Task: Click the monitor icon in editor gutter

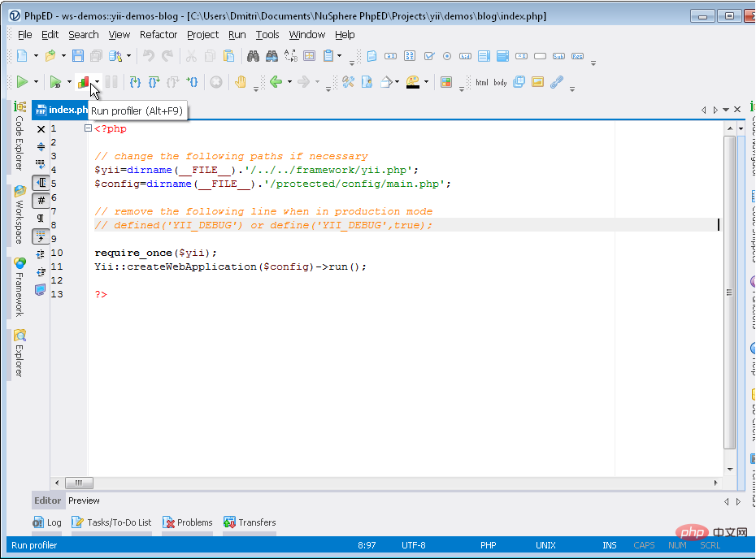Action: pyautogui.click(x=41, y=289)
